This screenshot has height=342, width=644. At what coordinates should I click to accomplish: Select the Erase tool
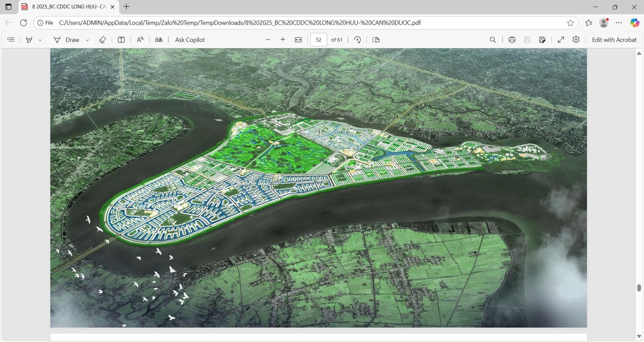103,40
